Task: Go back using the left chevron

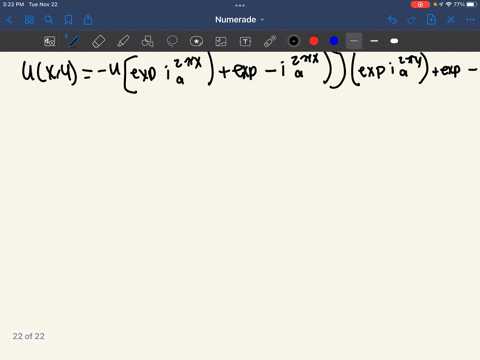Action: 9,20
